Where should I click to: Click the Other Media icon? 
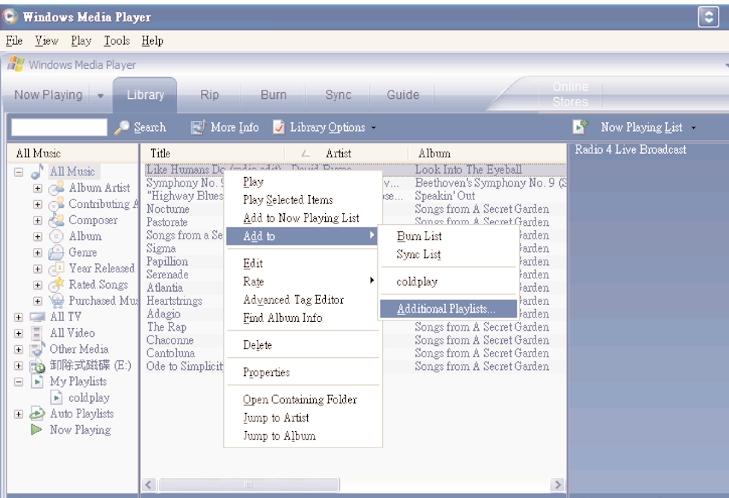pyautogui.click(x=37, y=349)
